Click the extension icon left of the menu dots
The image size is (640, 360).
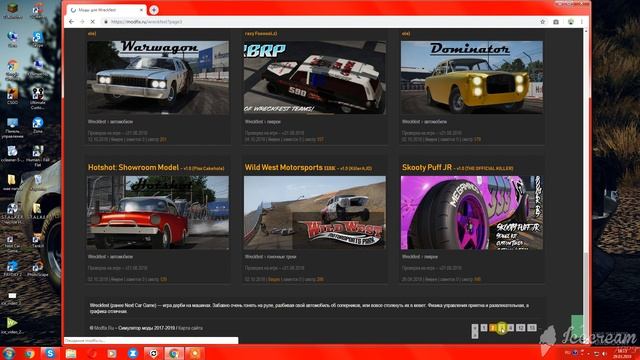pos(571,22)
